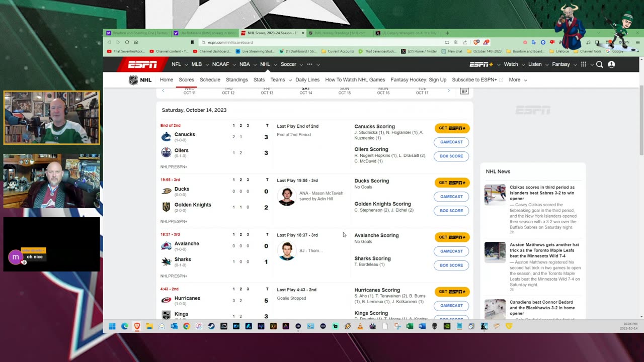Go to NHL Home tab
Image resolution: width=644 pixels, height=362 pixels.
coord(167,80)
